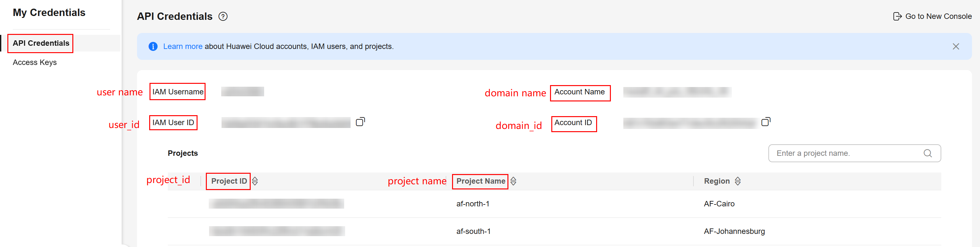Select the af-south-1 project row

[x=473, y=231]
